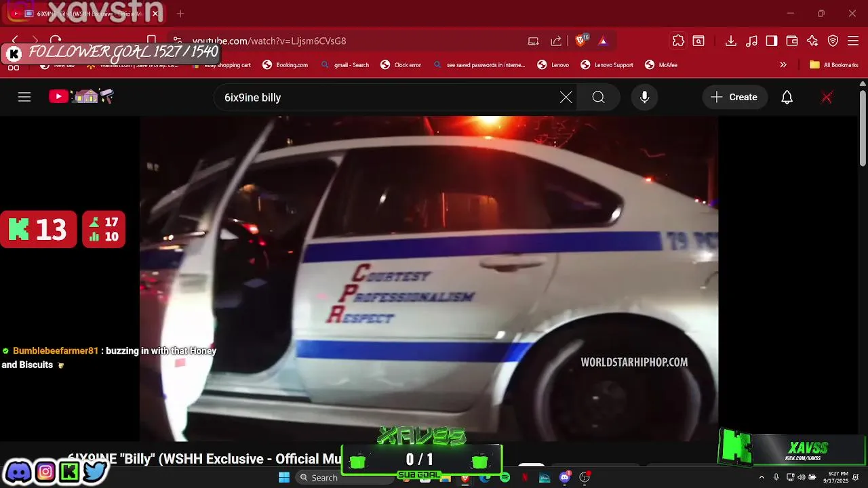This screenshot has width=868, height=488.
Task: Open the browser main menu
Action: click(853, 41)
